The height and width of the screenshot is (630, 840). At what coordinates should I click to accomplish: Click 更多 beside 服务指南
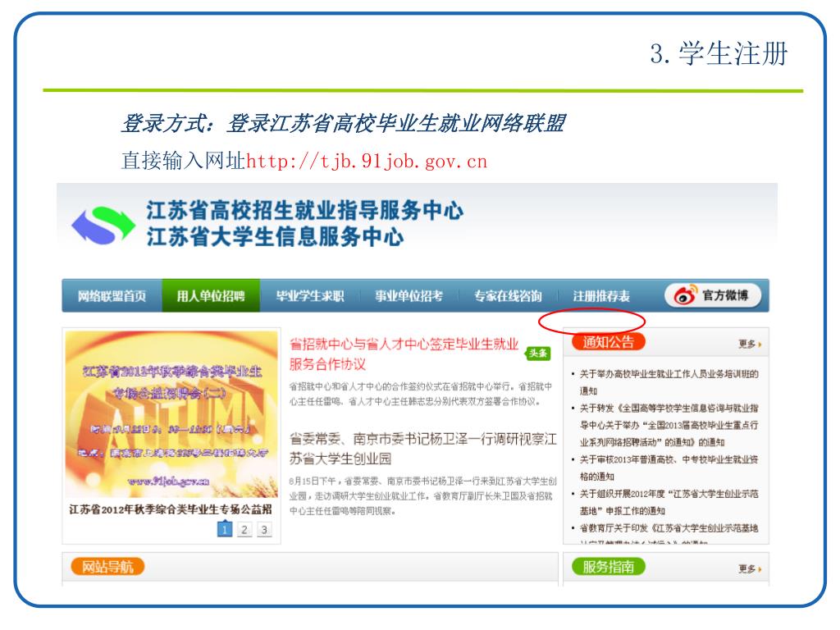pos(750,568)
